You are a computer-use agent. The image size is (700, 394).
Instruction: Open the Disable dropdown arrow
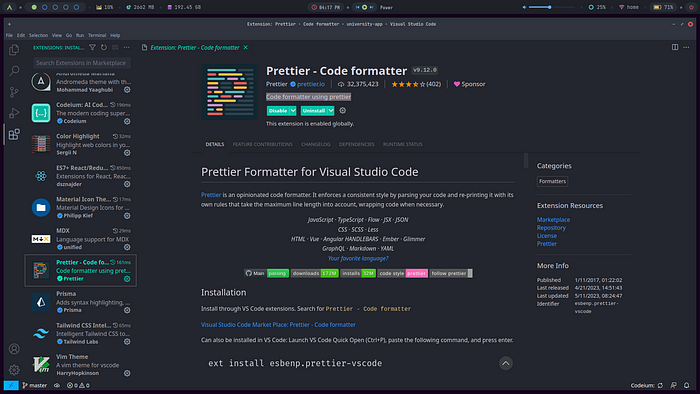pos(293,111)
